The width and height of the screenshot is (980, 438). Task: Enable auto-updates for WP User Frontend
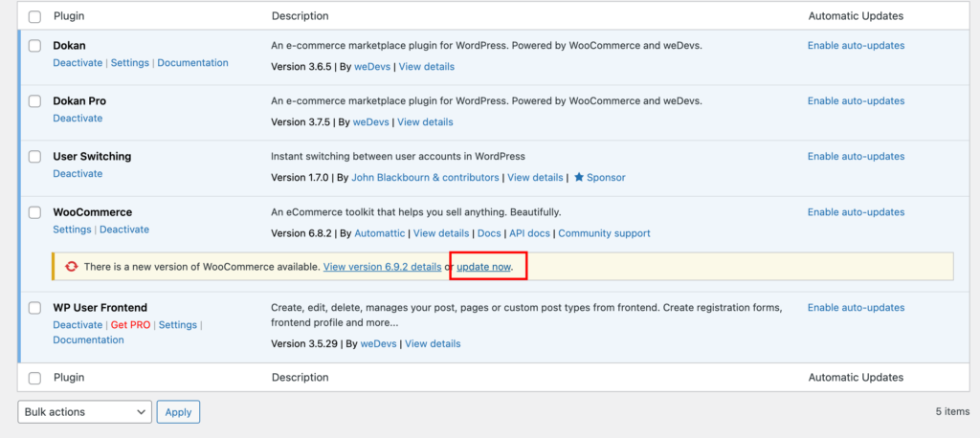click(856, 308)
